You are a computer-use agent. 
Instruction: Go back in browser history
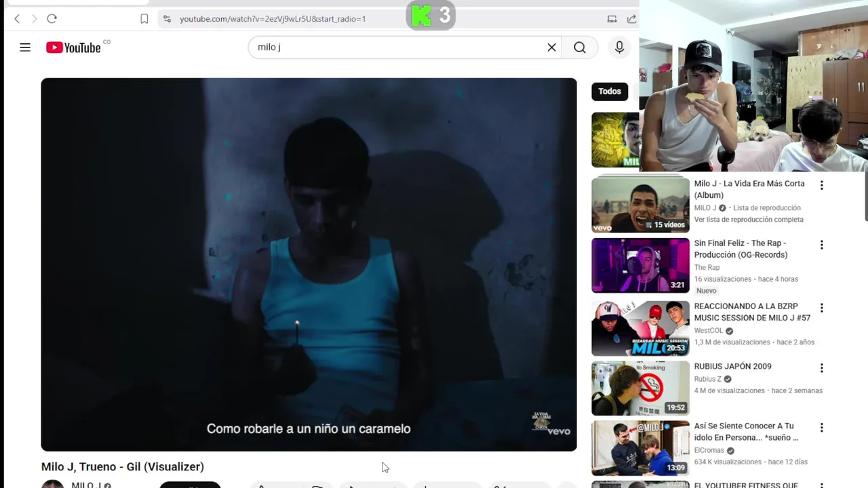tap(17, 19)
